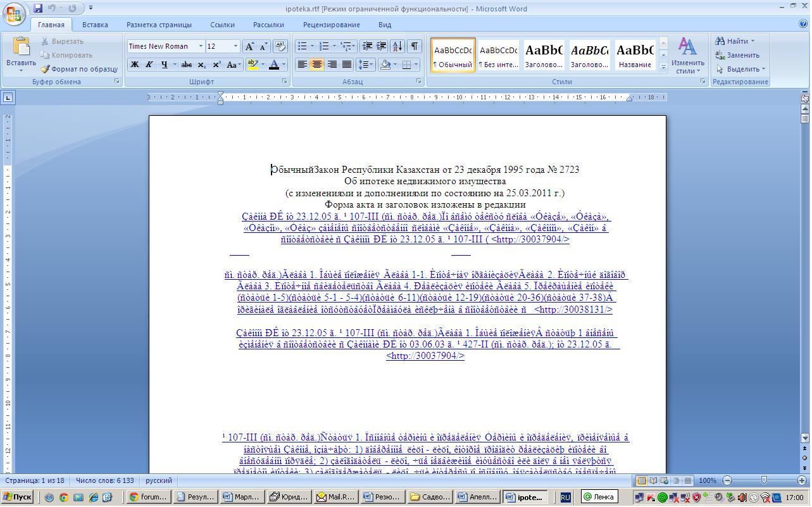812x507 pixels.
Task: Clear formatting icon in font group
Action: pyautogui.click(x=281, y=46)
